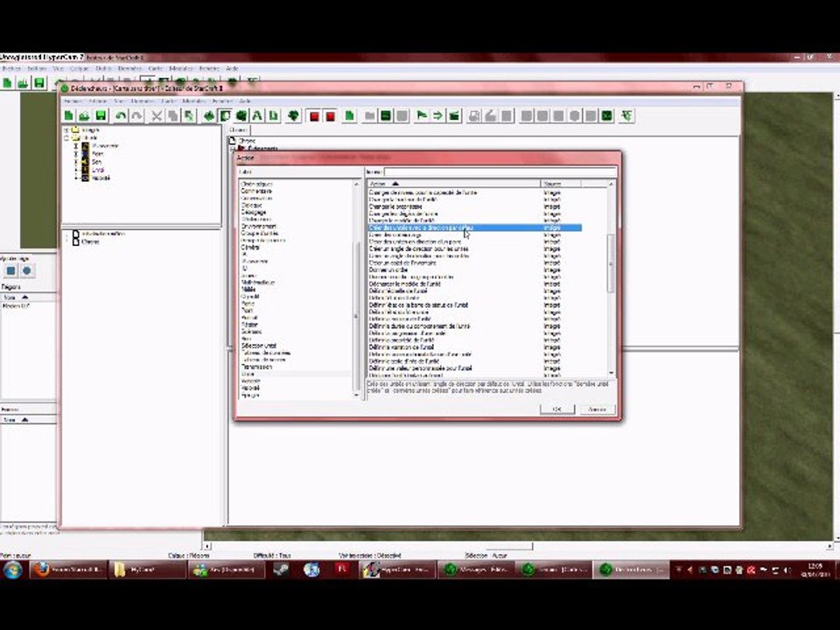The width and height of the screenshot is (840, 630).
Task: Open the Données menu in the main editor
Action: (129, 68)
